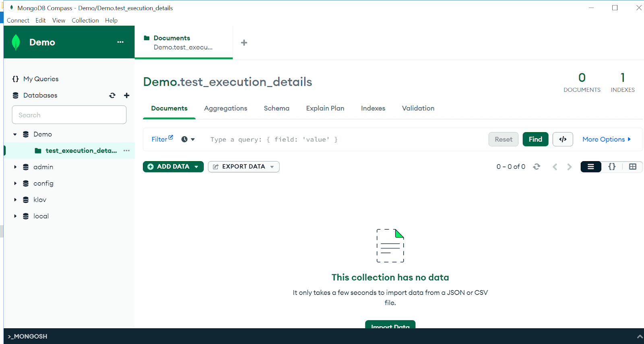Switch to the Validation tab
Viewport: 644px width, 344px height.
(x=418, y=108)
